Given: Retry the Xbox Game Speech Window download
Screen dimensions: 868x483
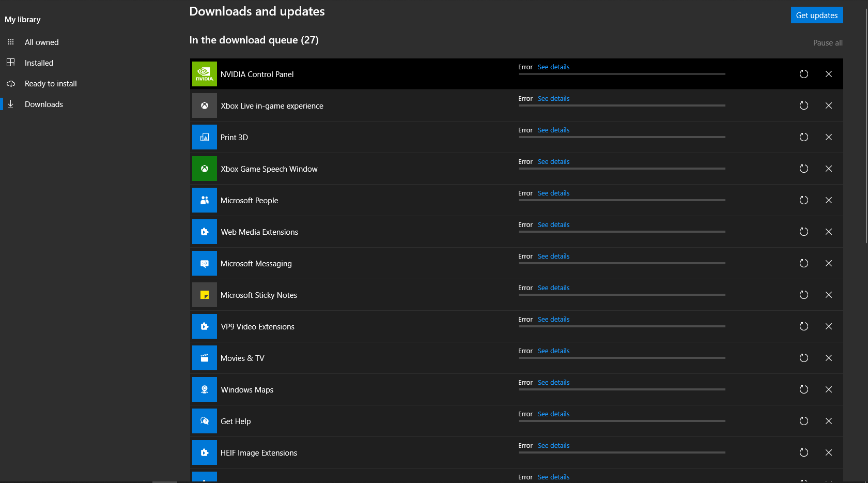Looking at the screenshot, I should click(x=804, y=169).
